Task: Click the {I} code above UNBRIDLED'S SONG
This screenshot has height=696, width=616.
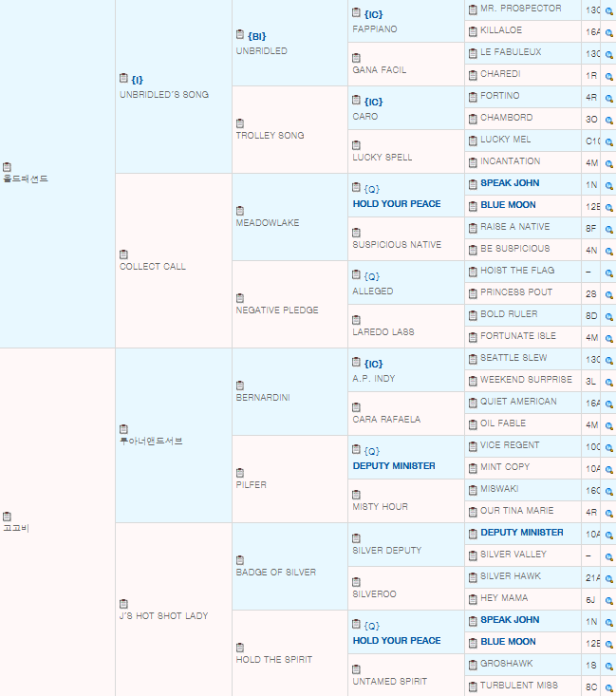Action: 138,80
